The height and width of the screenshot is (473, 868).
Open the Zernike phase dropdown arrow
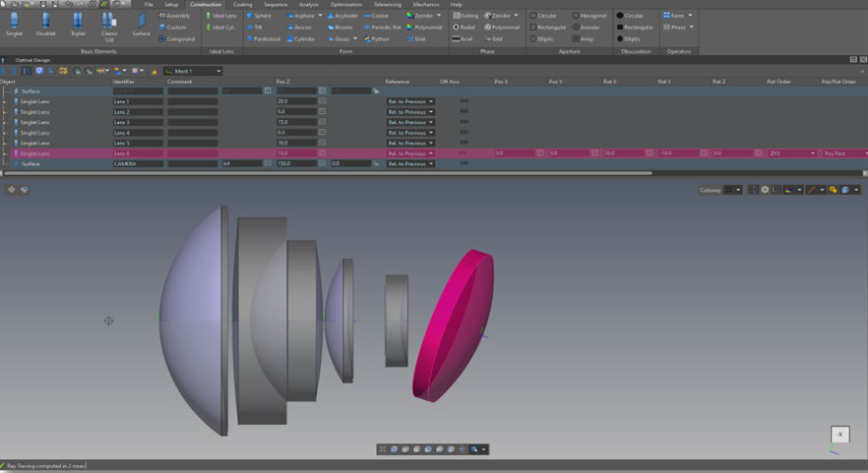(516, 16)
